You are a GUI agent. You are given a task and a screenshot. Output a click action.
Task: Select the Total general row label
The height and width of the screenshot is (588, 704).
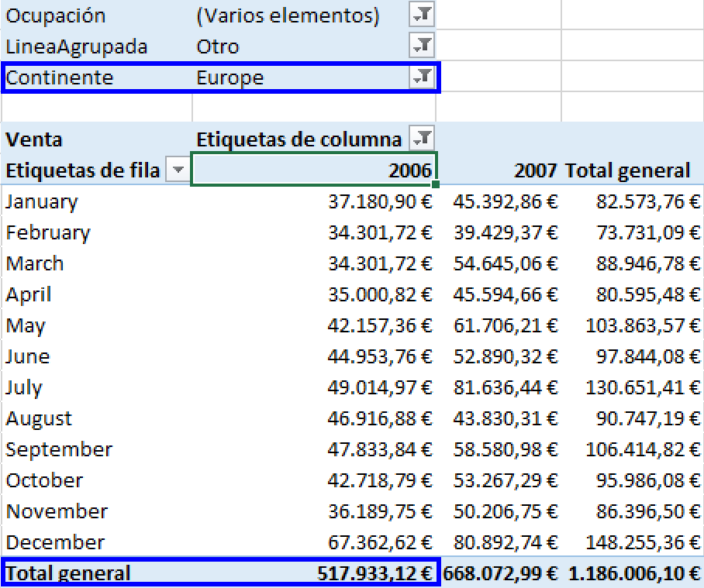[x=68, y=573]
